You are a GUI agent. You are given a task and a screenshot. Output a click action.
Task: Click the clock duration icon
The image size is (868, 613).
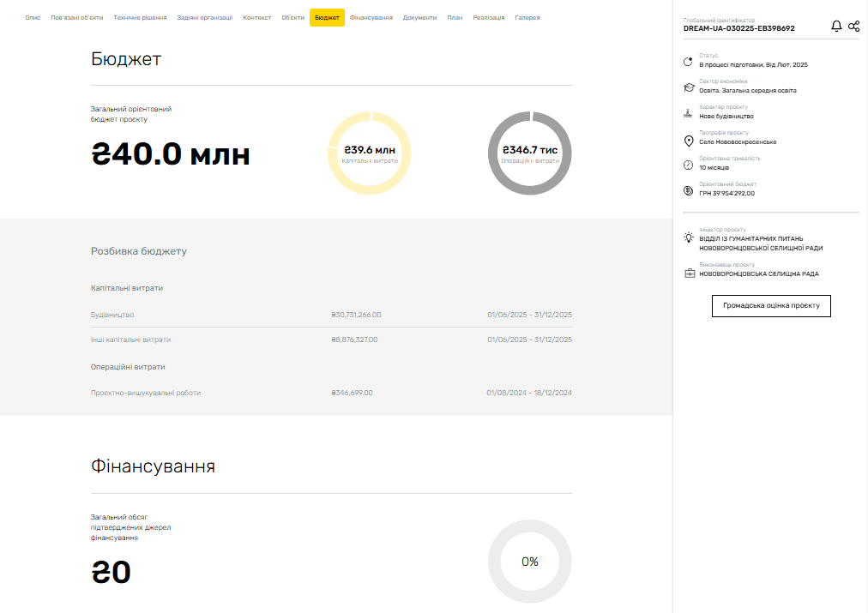[688, 165]
